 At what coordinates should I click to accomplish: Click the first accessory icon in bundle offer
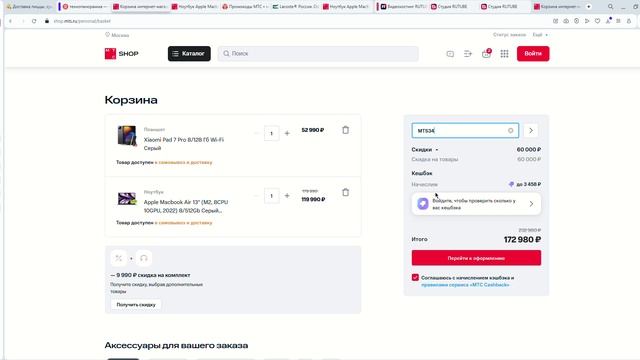(x=119, y=258)
